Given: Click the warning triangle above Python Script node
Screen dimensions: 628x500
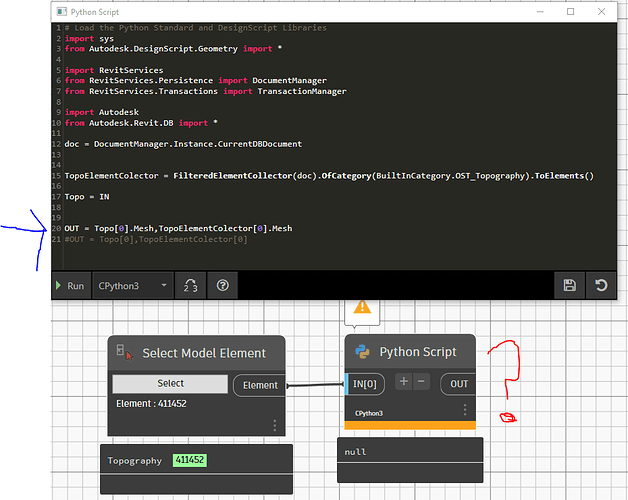Looking at the screenshot, I should click(362, 307).
